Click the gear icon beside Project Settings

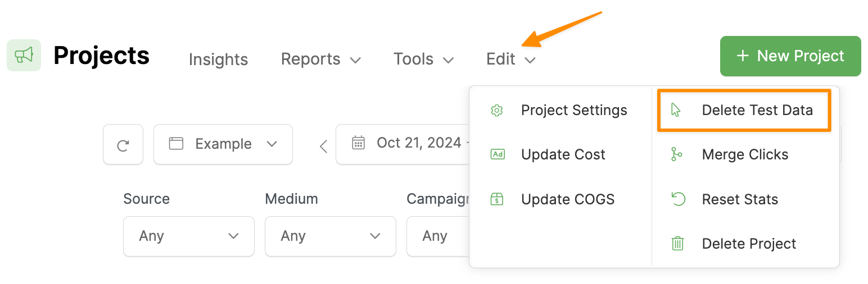[x=496, y=110]
